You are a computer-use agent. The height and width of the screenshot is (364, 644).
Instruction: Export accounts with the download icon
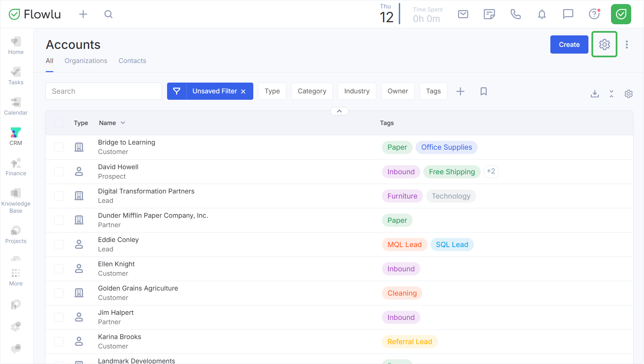pos(594,94)
